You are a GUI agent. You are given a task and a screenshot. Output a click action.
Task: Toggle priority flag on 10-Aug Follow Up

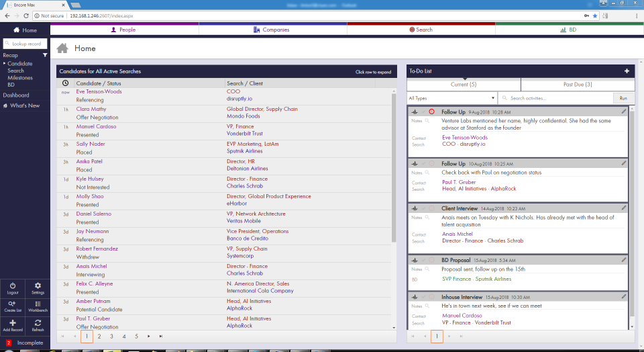(431, 164)
